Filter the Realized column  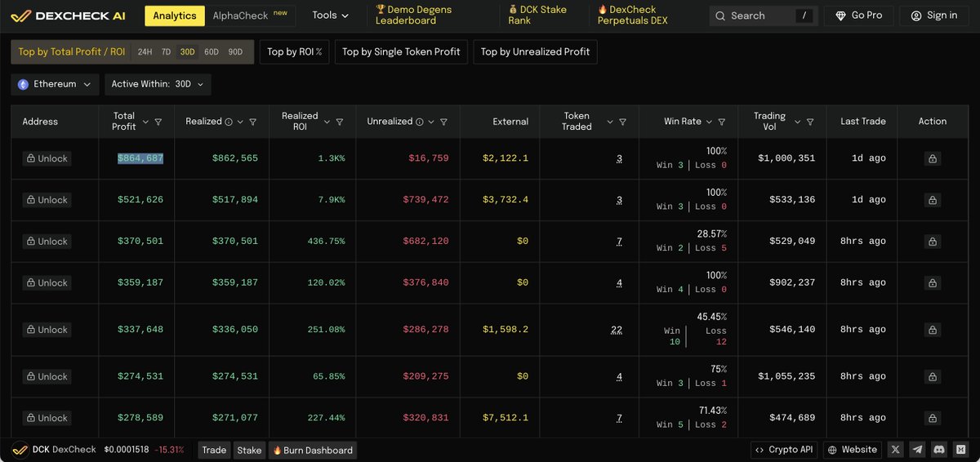[x=252, y=122]
